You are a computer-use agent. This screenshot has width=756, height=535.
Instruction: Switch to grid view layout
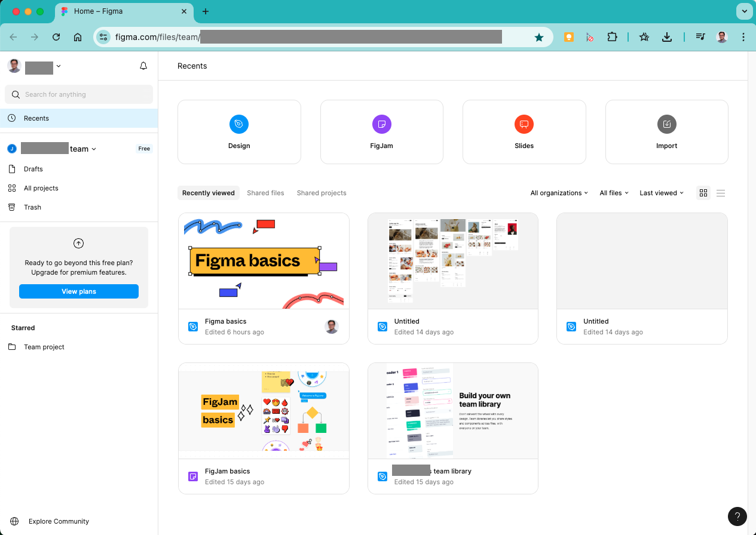[x=703, y=193]
